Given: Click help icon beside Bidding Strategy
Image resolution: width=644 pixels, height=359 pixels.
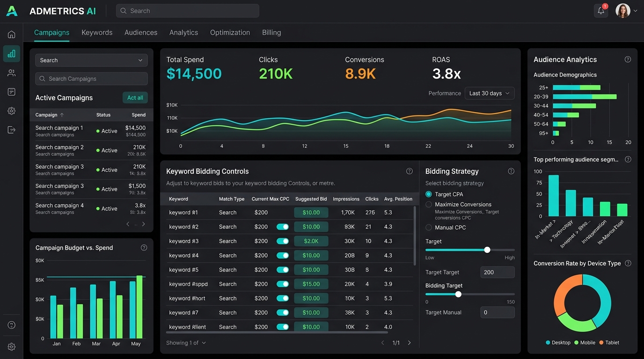Looking at the screenshot, I should coord(511,171).
